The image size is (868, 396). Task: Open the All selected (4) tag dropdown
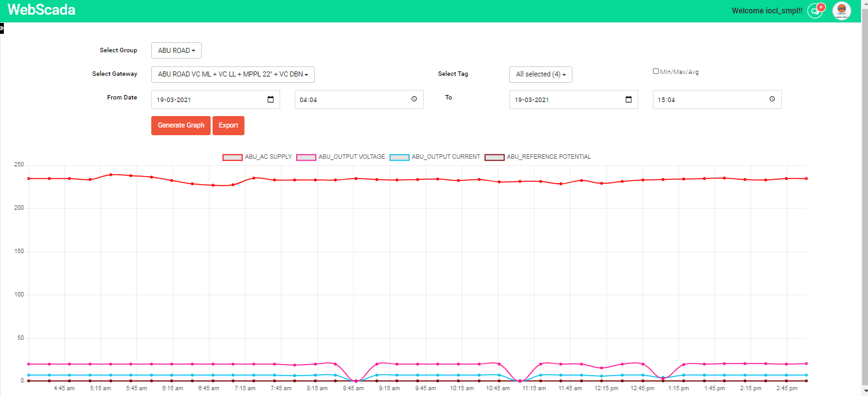point(541,75)
